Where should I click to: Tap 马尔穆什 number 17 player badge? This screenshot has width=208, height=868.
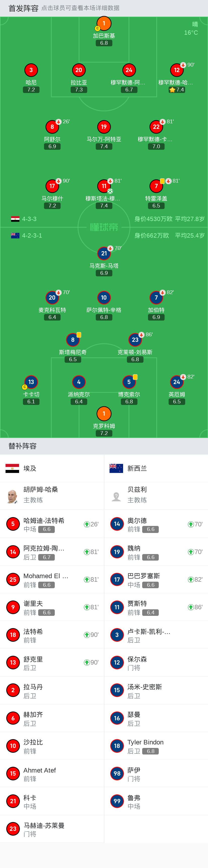coord(52,186)
